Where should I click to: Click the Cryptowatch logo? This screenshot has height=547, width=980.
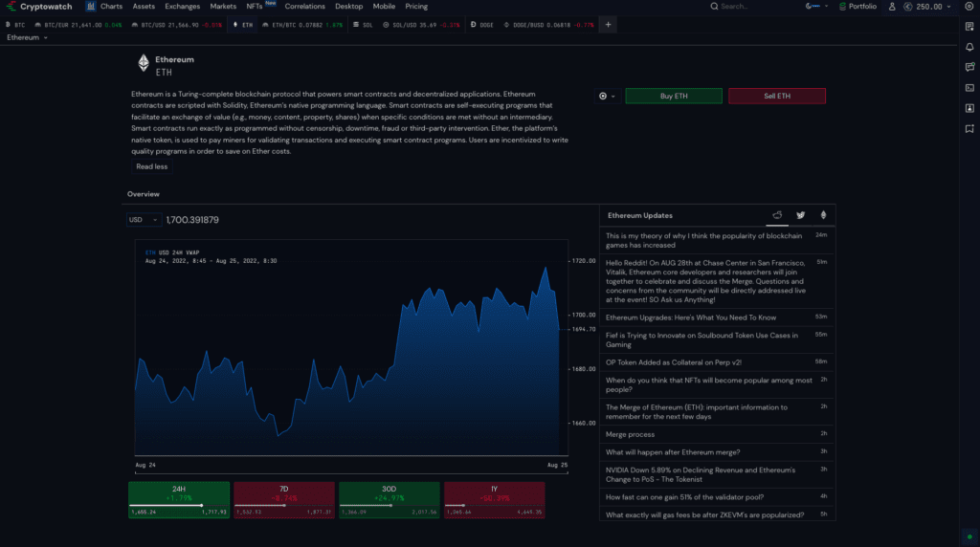(x=39, y=7)
